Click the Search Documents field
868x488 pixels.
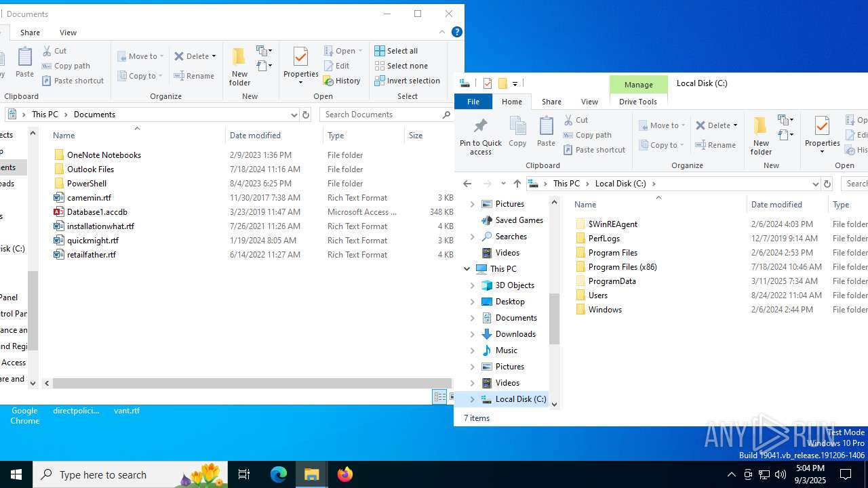(381, 115)
